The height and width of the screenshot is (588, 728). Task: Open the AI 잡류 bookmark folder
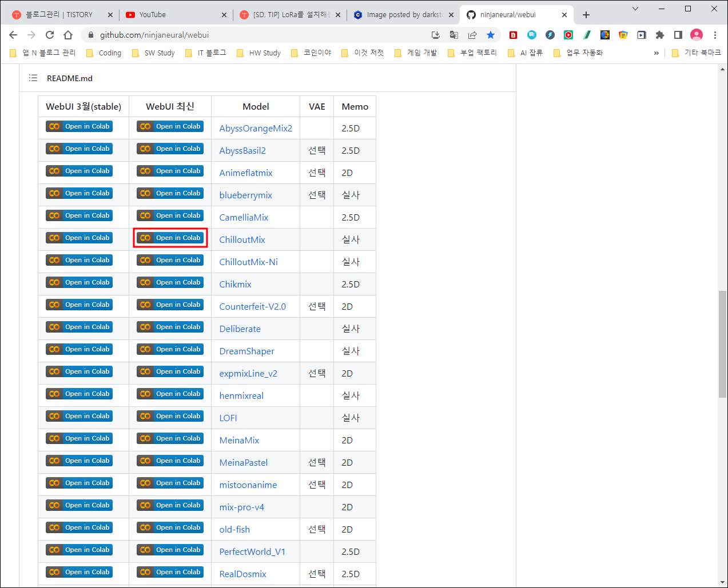point(525,53)
